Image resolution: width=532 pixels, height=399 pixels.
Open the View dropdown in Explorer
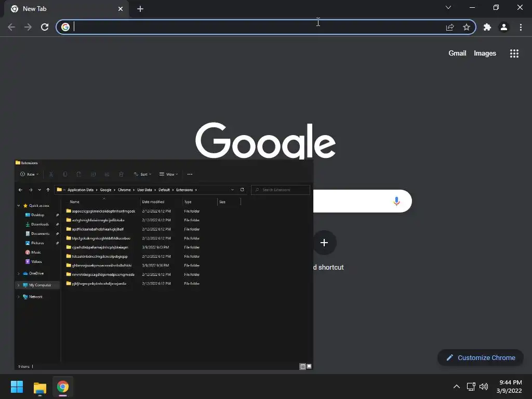click(x=169, y=174)
